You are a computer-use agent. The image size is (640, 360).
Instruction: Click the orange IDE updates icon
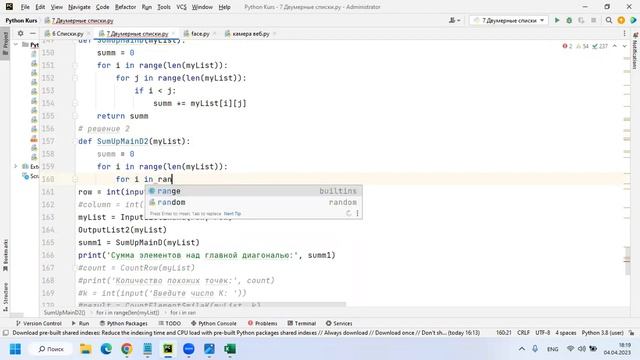click(x=621, y=20)
